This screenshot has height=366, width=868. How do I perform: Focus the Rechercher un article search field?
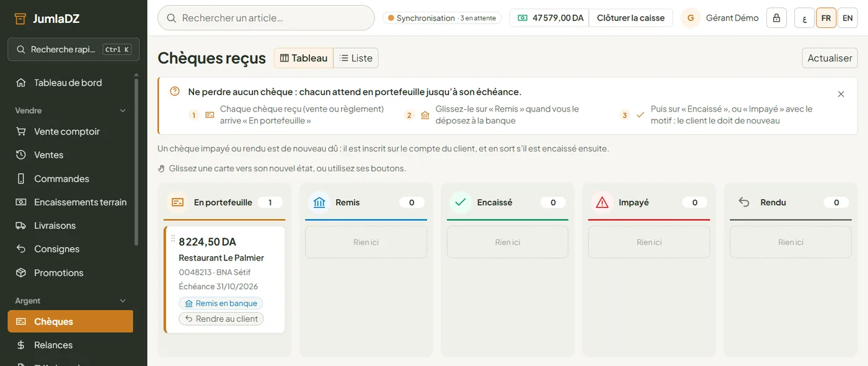[x=266, y=18]
